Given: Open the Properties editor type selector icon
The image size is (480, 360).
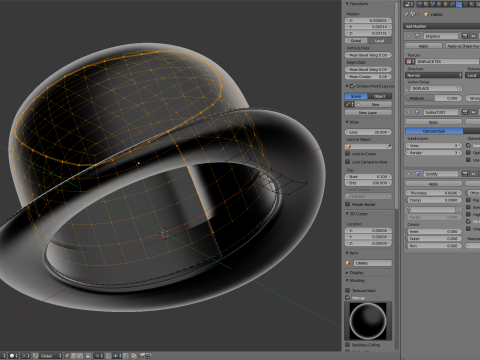Looking at the screenshot, I should point(409,4).
